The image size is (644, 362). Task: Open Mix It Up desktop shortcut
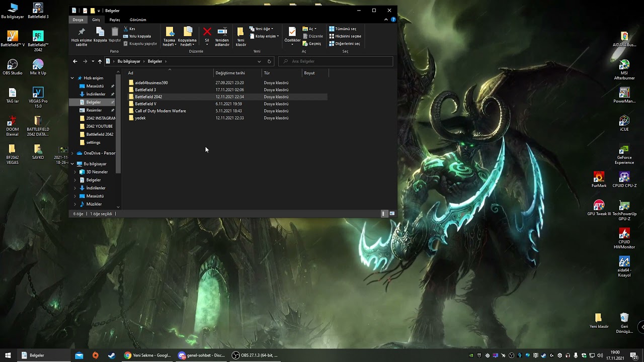pyautogui.click(x=38, y=67)
